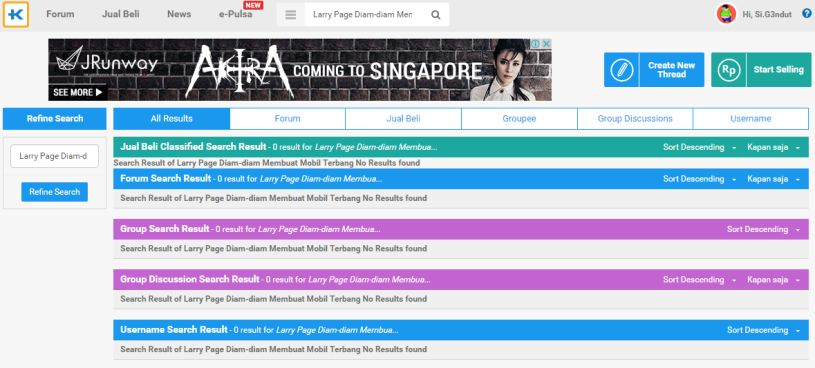Screen dimensions: 815x368
Task: Expand Sort Descending in Username Search Result
Action: 764,330
